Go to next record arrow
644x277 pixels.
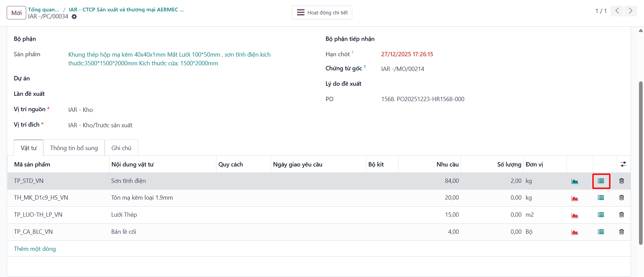coord(631,11)
